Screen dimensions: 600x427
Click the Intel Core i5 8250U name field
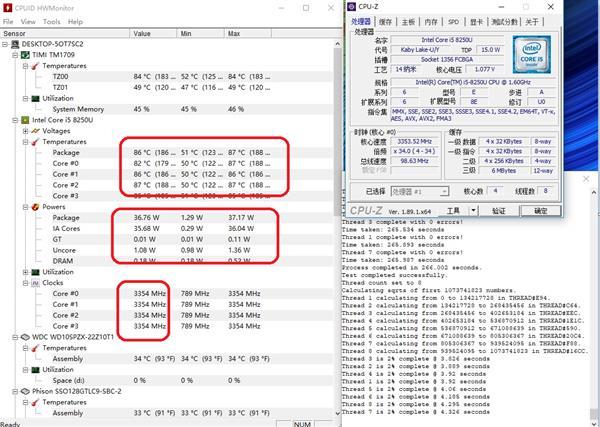(x=447, y=40)
